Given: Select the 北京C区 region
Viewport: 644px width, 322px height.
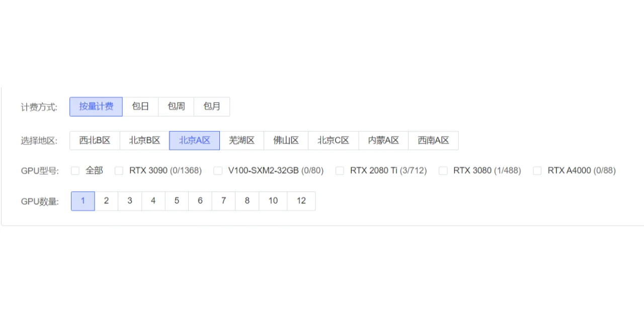Looking at the screenshot, I should 333,140.
